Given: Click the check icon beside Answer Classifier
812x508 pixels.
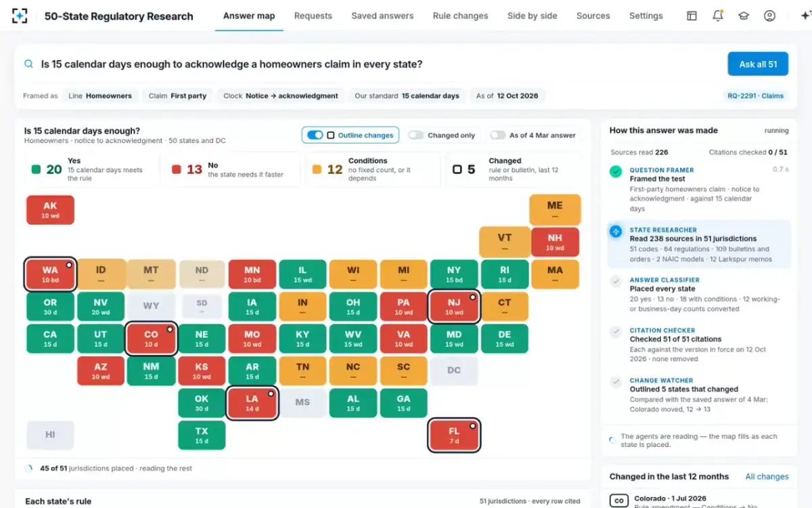Looking at the screenshot, I should (616, 281).
